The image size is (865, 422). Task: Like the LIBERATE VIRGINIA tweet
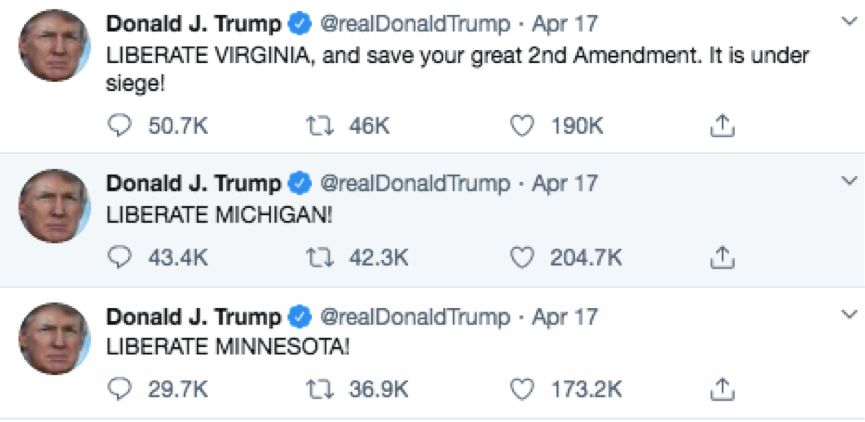522,125
